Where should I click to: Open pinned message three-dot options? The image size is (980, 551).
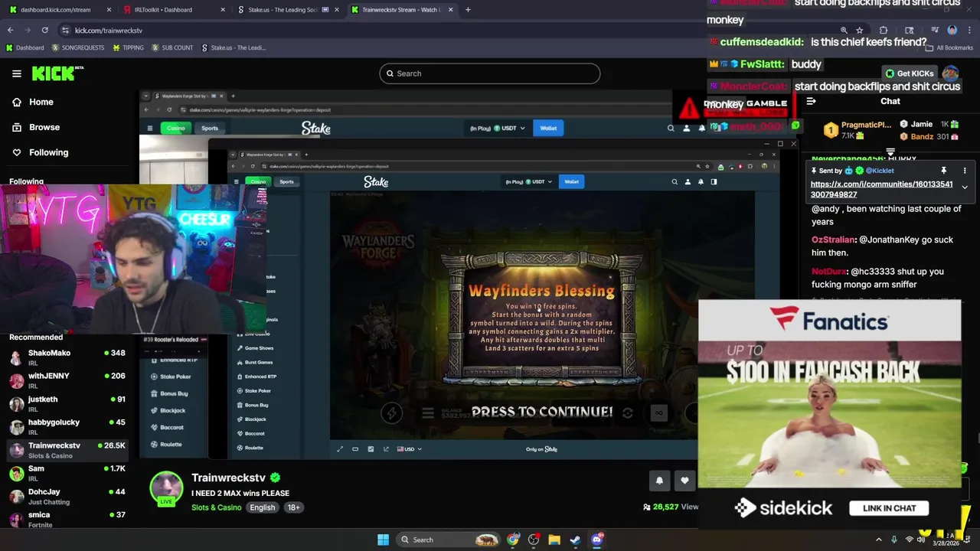click(x=965, y=171)
